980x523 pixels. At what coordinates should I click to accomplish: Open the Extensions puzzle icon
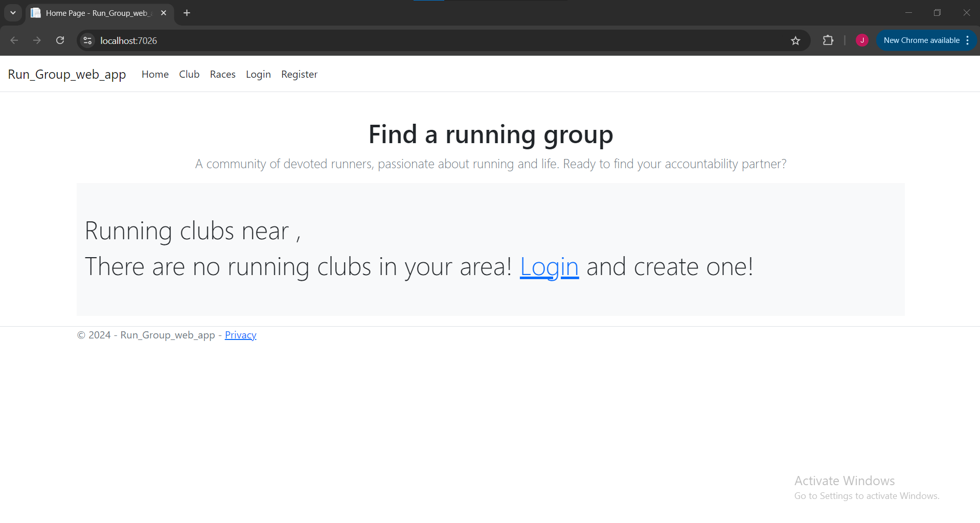[x=828, y=40]
